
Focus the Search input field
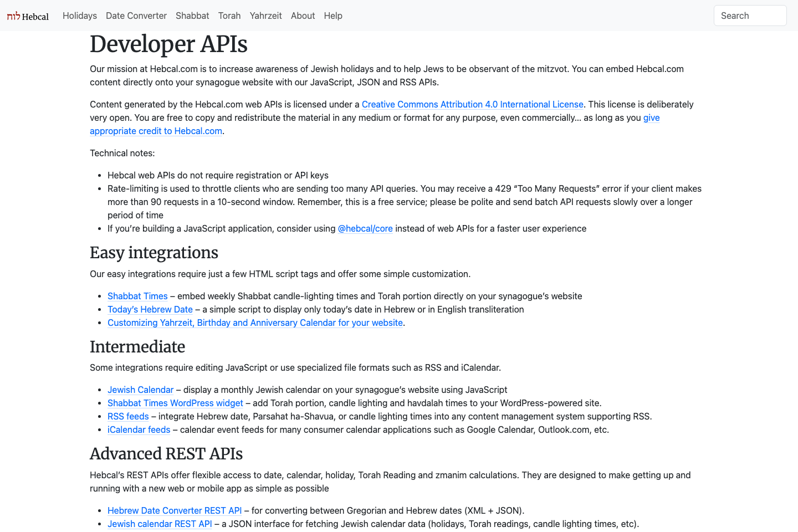(x=750, y=16)
